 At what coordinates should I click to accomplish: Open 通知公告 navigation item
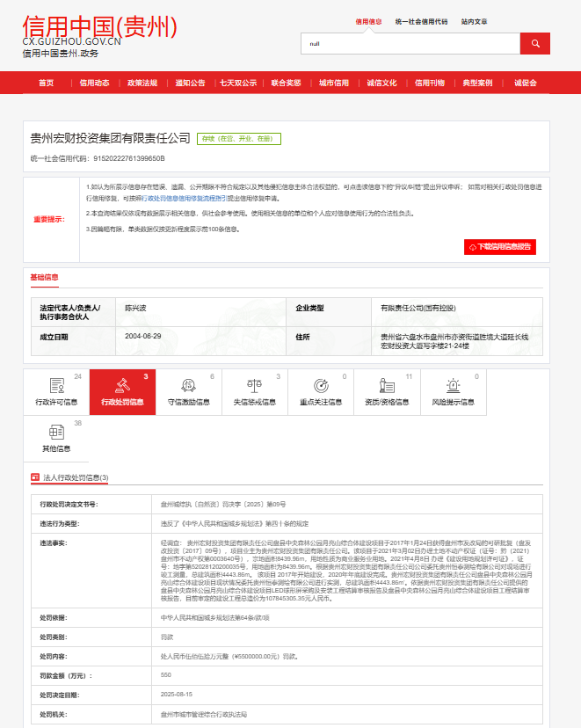pos(190,83)
